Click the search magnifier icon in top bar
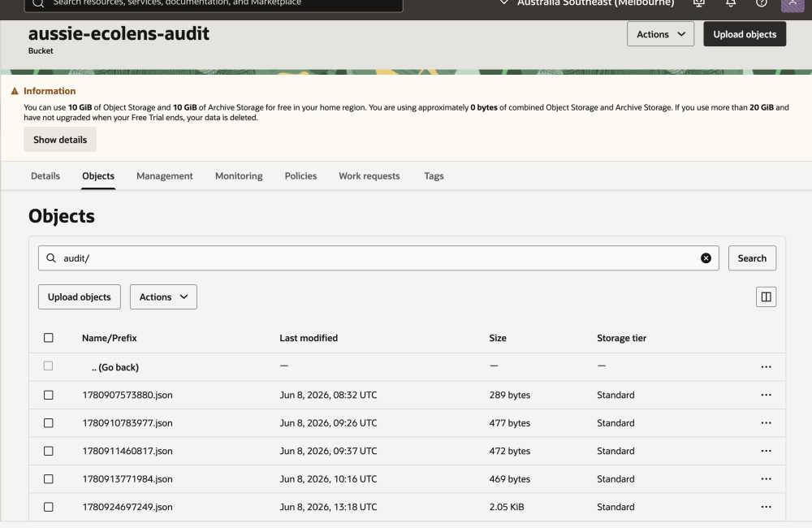This screenshot has height=528, width=812. (38, 3)
